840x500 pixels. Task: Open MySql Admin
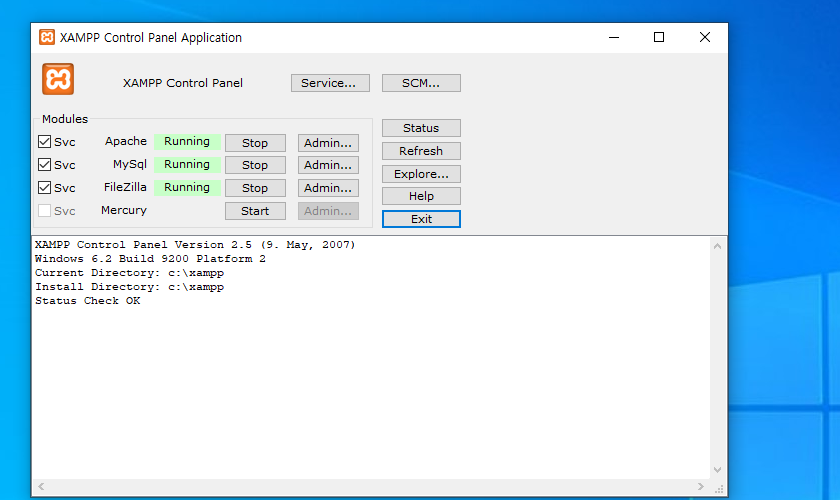[x=328, y=165]
